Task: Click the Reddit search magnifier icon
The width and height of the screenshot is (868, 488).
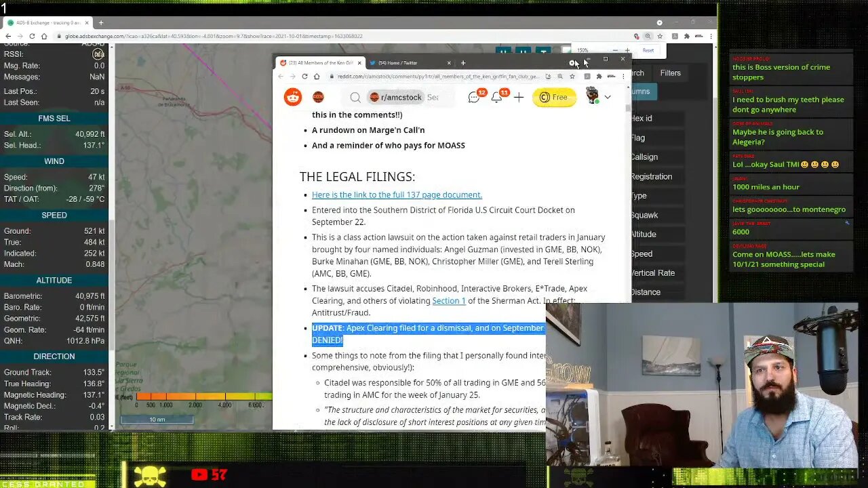Action: tap(355, 98)
